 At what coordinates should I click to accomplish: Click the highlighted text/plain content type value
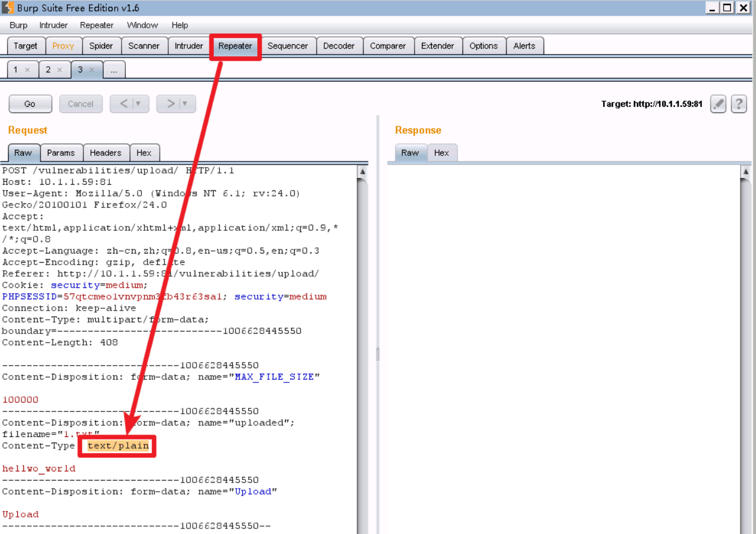(118, 446)
